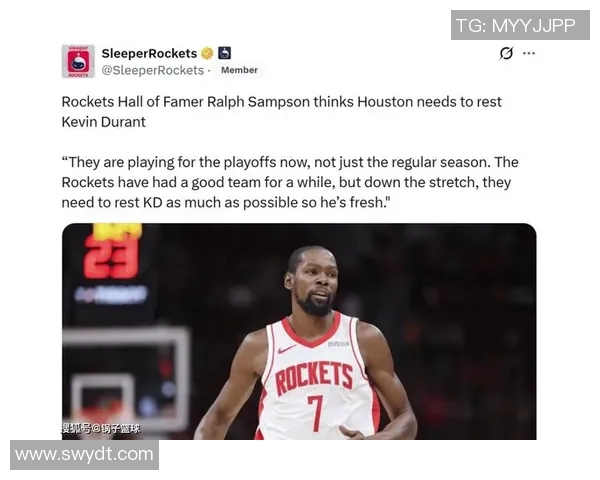Click the Chinese Sohu watermark on the photo

101,428
